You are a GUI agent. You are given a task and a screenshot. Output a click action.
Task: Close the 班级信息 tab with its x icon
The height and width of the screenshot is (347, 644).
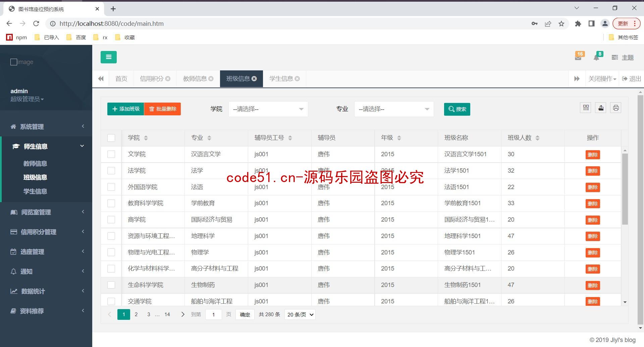pos(254,79)
